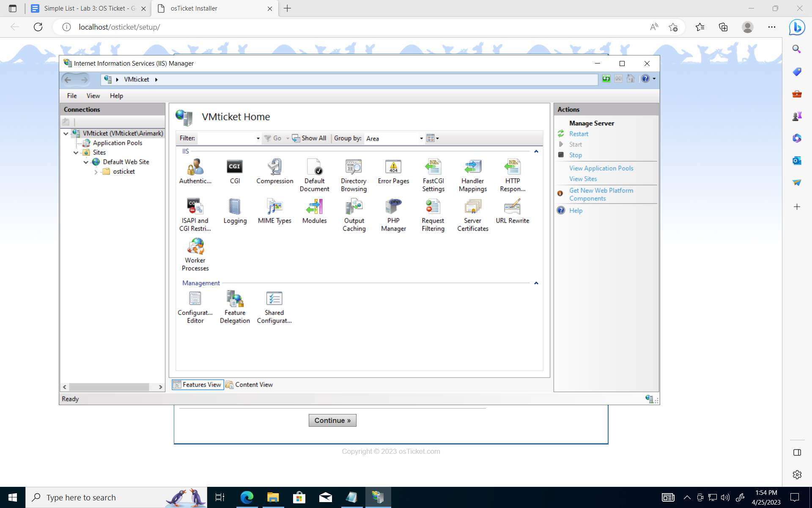Open URL Rewrite feature
Screen dimensions: 812x508
coord(513,211)
